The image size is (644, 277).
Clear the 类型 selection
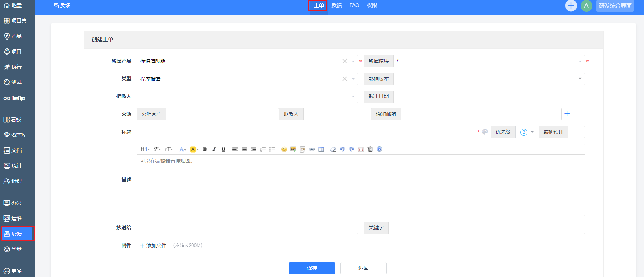(x=345, y=79)
